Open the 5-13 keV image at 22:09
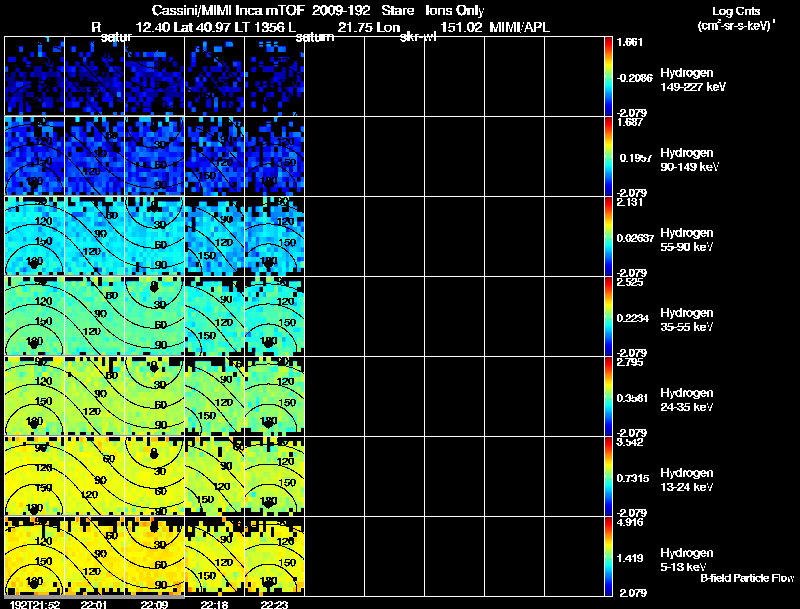800x609 pixels. [154, 556]
